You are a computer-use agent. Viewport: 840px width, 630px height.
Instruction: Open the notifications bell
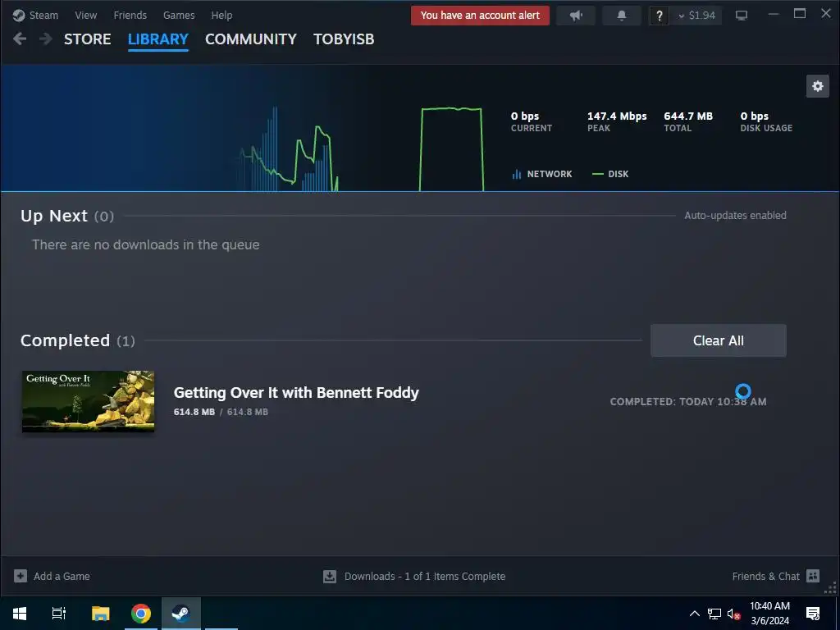(x=622, y=16)
